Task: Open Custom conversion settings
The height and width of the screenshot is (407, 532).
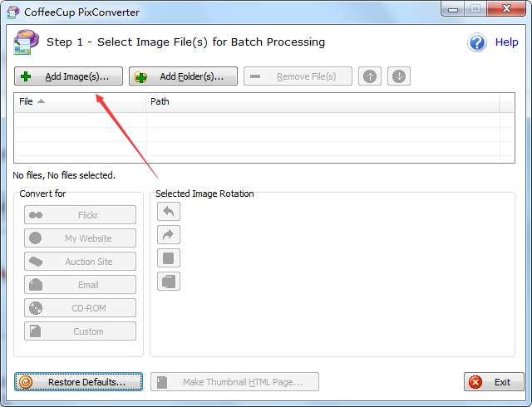Action: (80, 331)
